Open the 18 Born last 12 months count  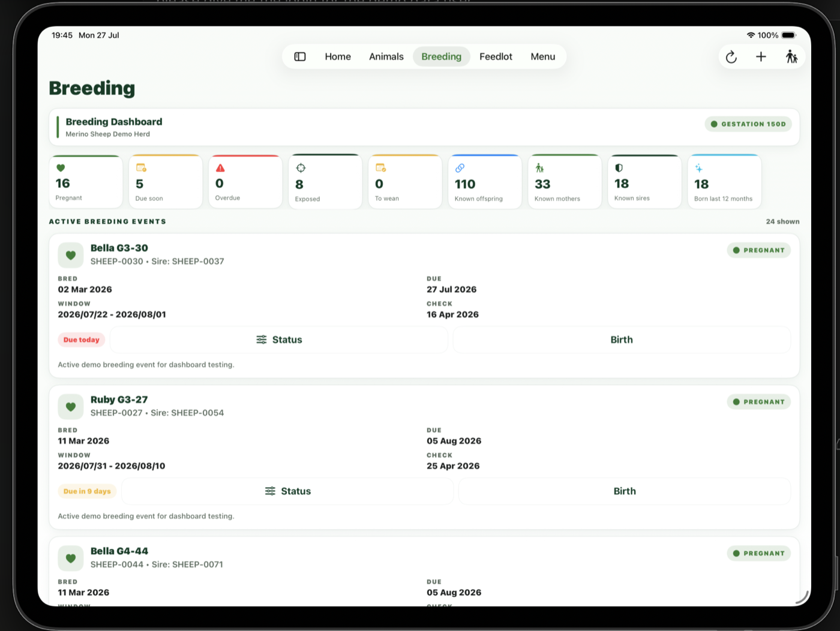tap(701, 184)
